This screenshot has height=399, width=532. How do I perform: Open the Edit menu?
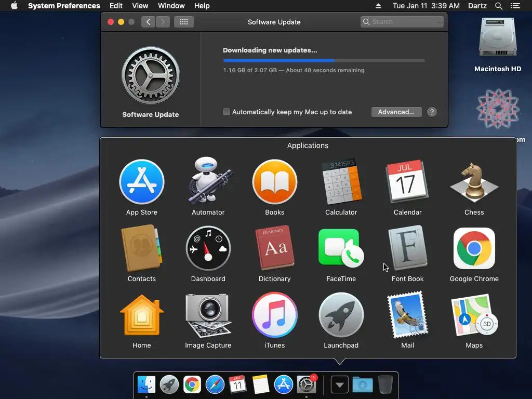pos(116,6)
